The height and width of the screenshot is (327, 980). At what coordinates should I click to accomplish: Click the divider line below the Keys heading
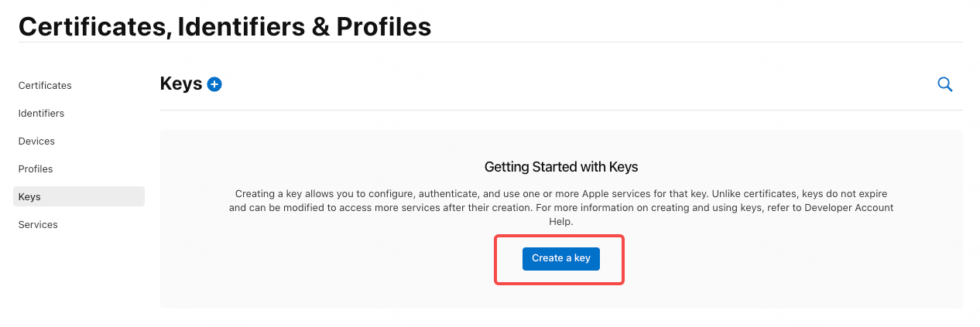(x=560, y=110)
